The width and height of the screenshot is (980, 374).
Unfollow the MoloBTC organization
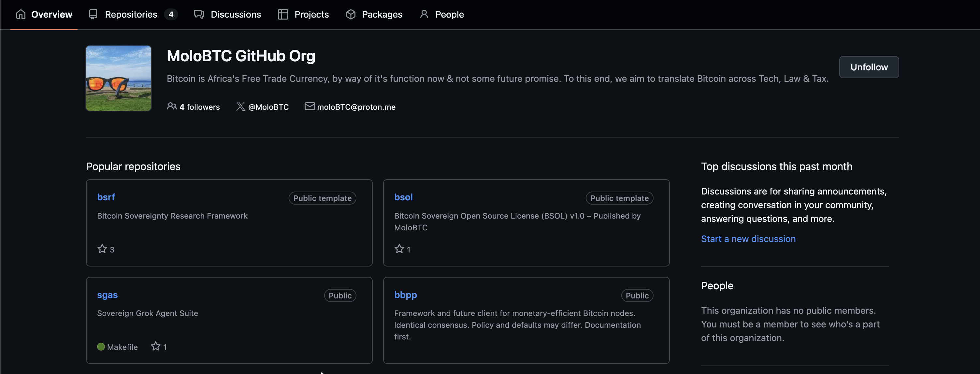[x=869, y=67]
